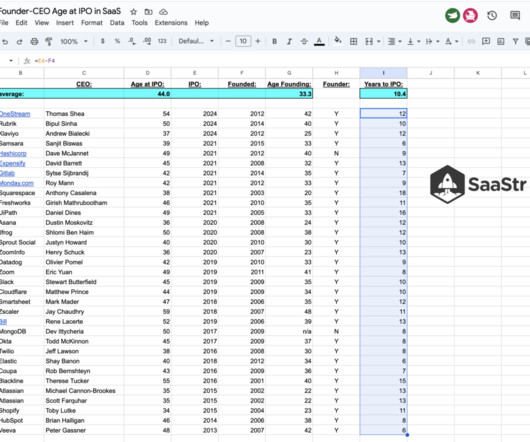Click the green collaborator avatar
The height and width of the screenshot is (442, 530).
point(452,15)
